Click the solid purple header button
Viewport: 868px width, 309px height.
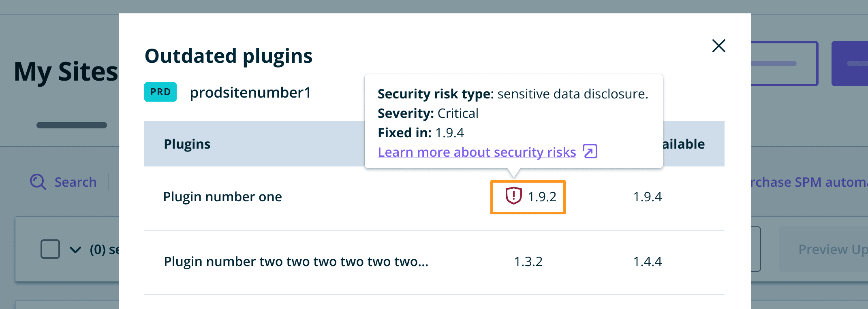(850, 64)
